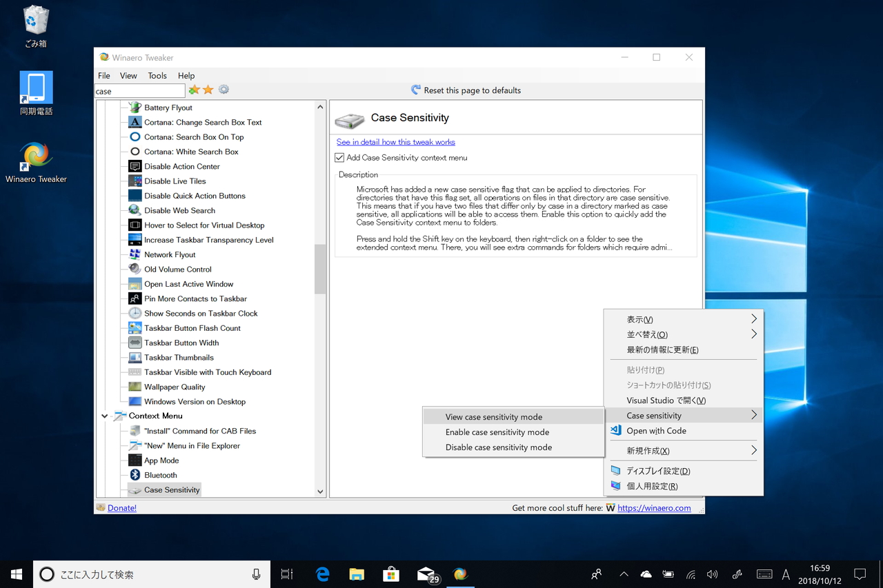
Task: Click the OneDrive cloud icon in the tray
Action: pyautogui.click(x=646, y=574)
